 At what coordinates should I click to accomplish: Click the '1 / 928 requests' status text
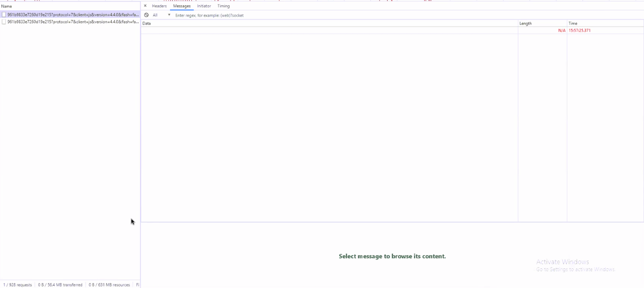coord(17,284)
